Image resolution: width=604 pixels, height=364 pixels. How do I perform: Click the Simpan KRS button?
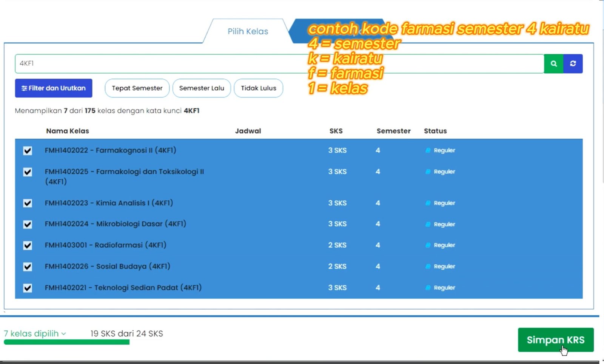[x=556, y=340]
